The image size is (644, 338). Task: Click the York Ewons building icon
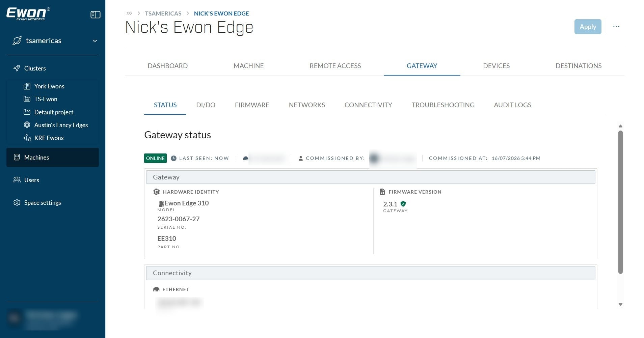27,86
